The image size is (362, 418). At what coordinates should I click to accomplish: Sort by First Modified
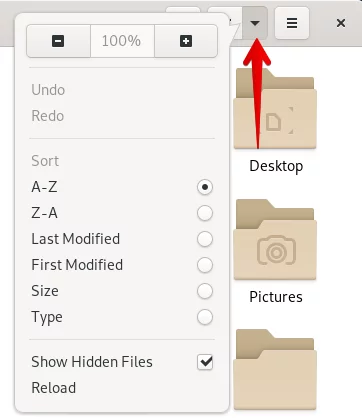click(122, 265)
